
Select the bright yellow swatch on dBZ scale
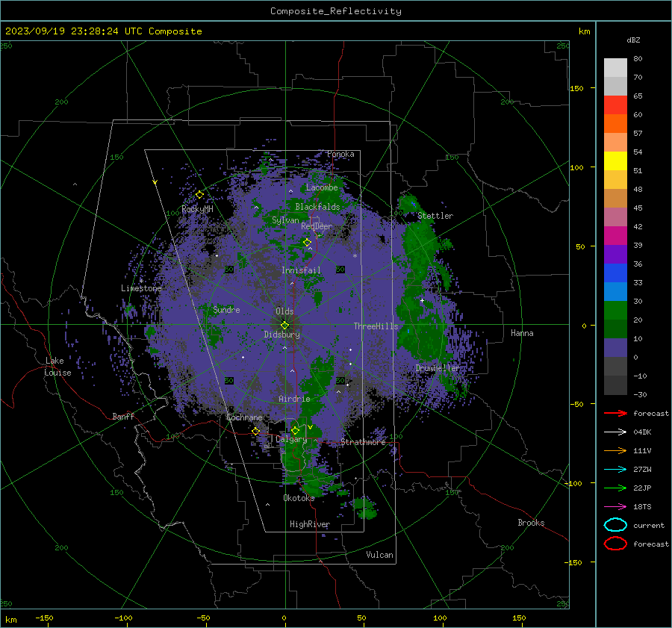pyautogui.click(x=615, y=161)
